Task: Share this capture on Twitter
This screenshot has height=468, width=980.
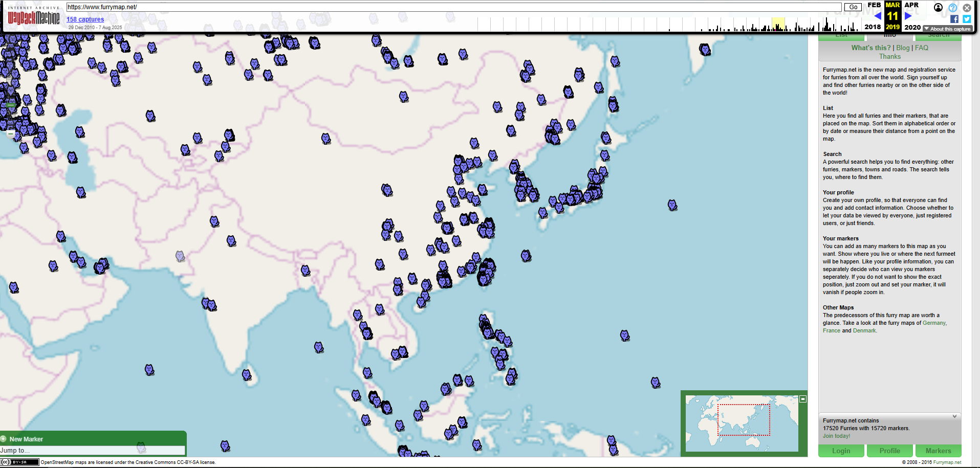Action: coord(967,19)
